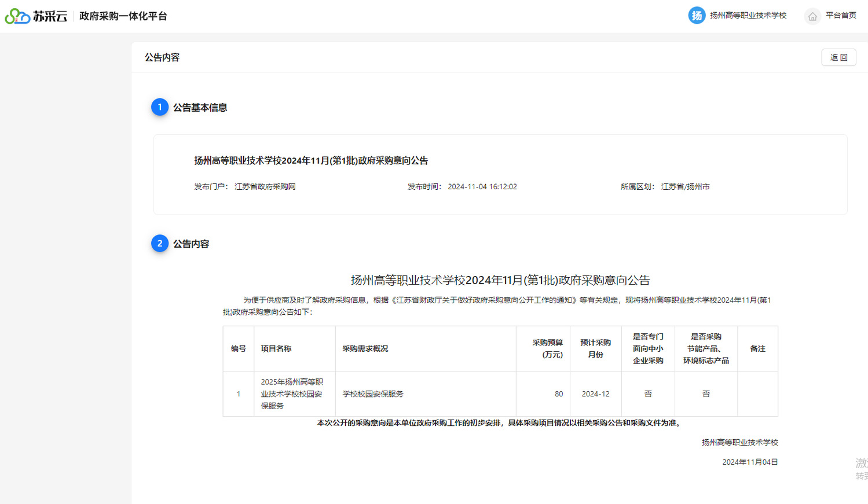This screenshot has height=504, width=868.
Task: Click the blue 扬 user avatar icon
Action: (697, 16)
